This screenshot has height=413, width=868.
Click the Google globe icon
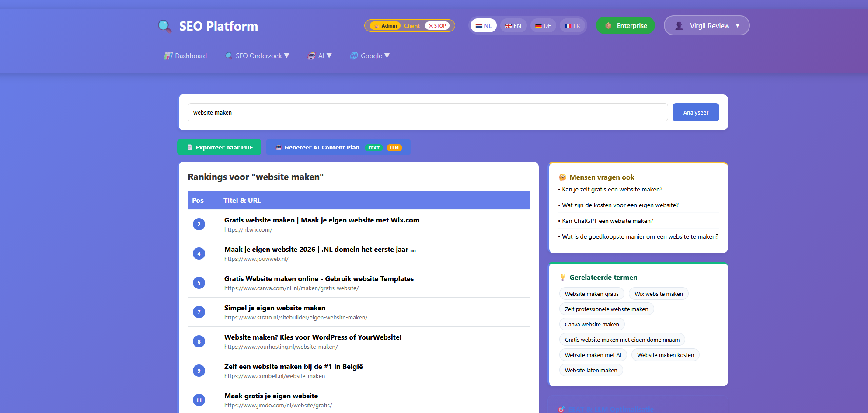[354, 56]
